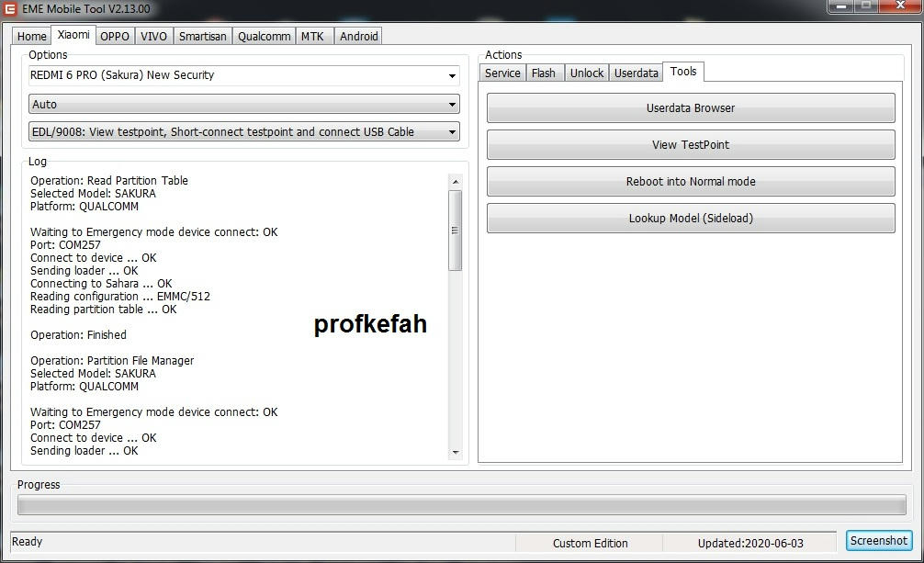Click the 'Updated:2020-06-03' status entry

pos(750,544)
